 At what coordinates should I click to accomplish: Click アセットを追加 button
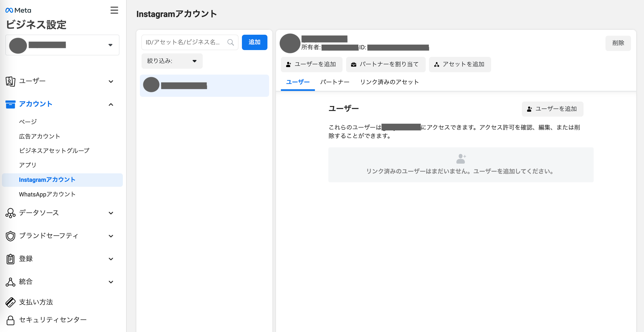[x=460, y=64]
